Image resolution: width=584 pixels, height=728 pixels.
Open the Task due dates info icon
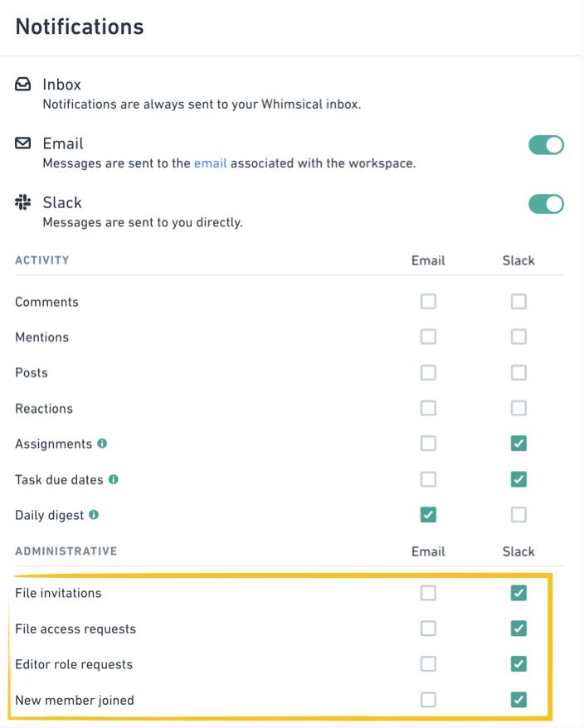(114, 479)
